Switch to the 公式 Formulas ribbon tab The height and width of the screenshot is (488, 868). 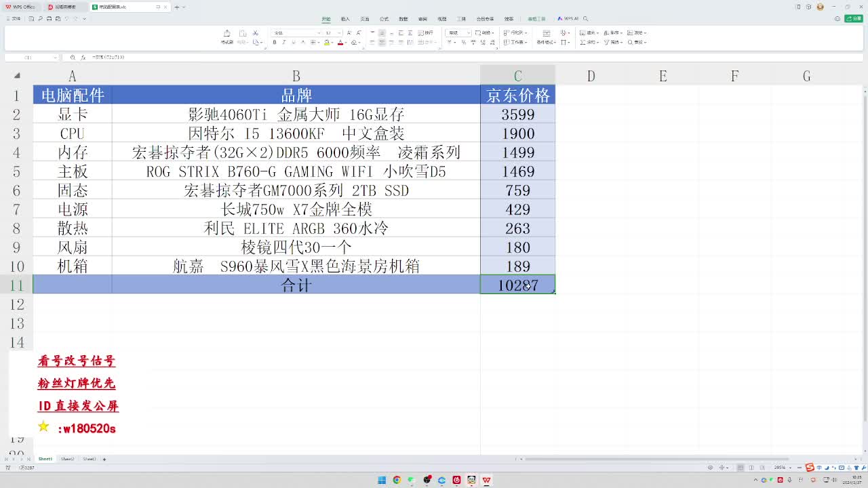pos(384,19)
